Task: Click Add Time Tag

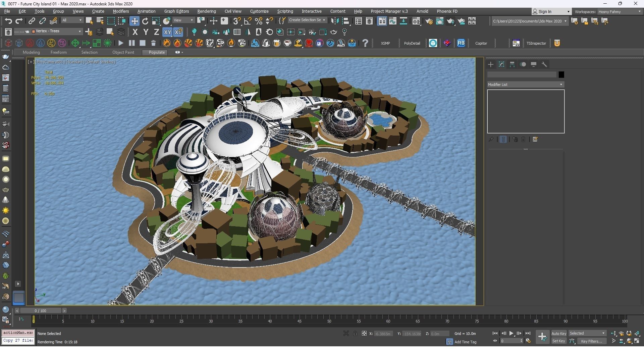Action: (465, 342)
